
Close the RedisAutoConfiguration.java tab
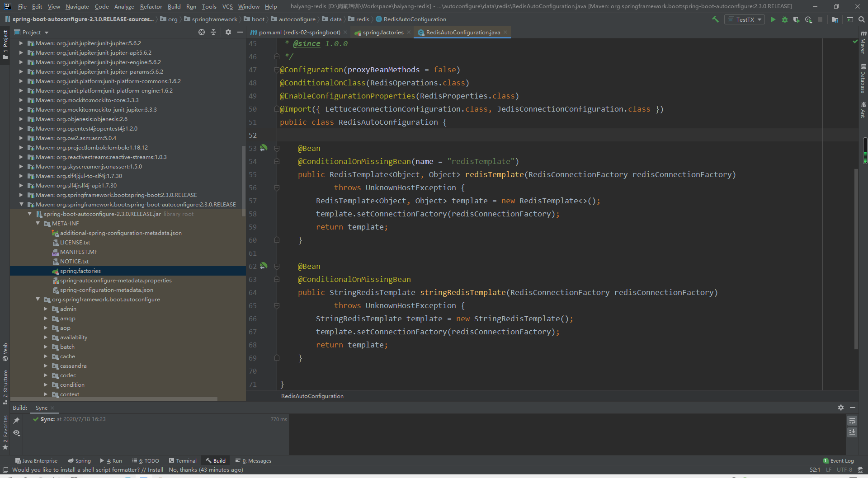click(505, 32)
